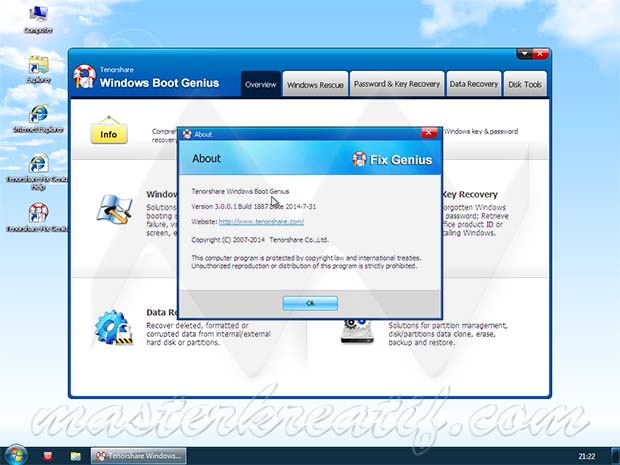This screenshot has width=620, height=465.
Task: Click the Windows Boot Genius logo icon
Action: tap(84, 76)
